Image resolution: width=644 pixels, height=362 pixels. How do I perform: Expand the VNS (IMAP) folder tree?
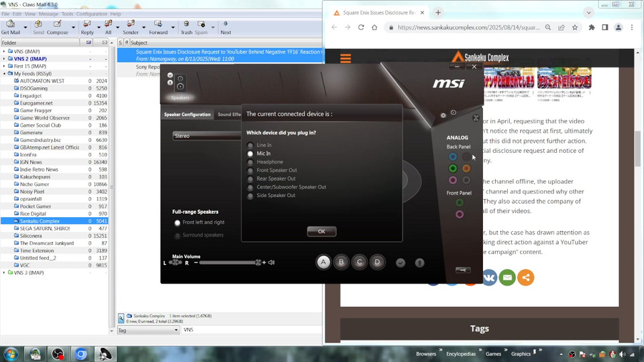pyautogui.click(x=4, y=52)
